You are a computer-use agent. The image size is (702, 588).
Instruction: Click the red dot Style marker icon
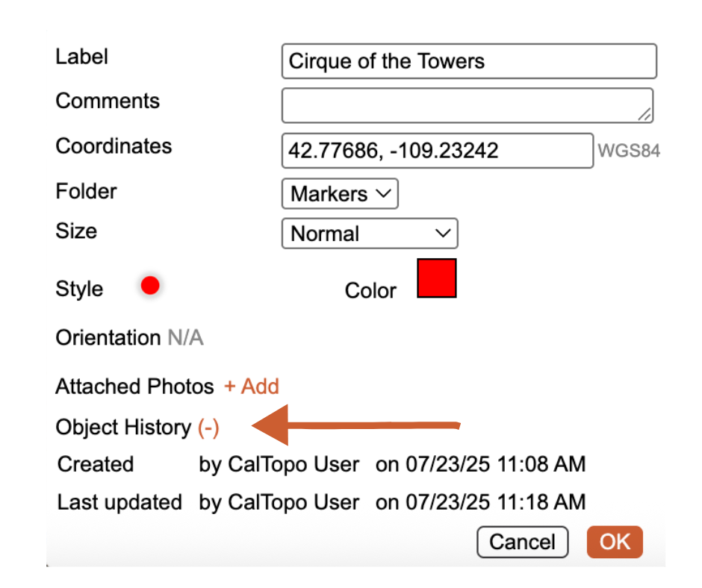[150, 286]
